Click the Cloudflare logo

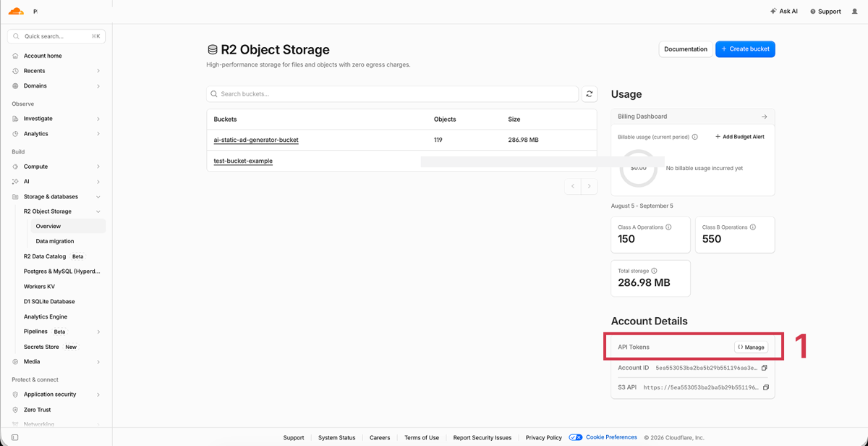click(16, 12)
